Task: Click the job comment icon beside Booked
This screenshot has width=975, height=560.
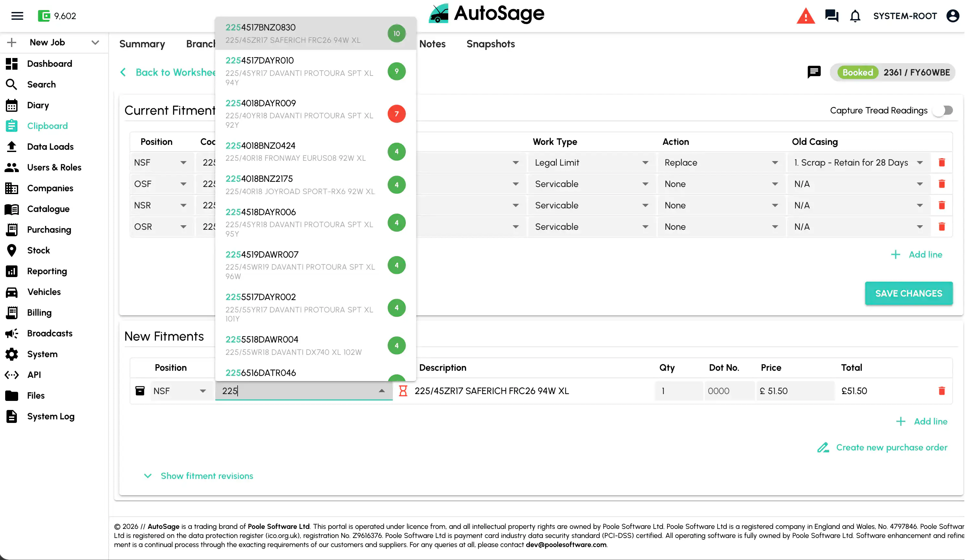Action: tap(814, 72)
